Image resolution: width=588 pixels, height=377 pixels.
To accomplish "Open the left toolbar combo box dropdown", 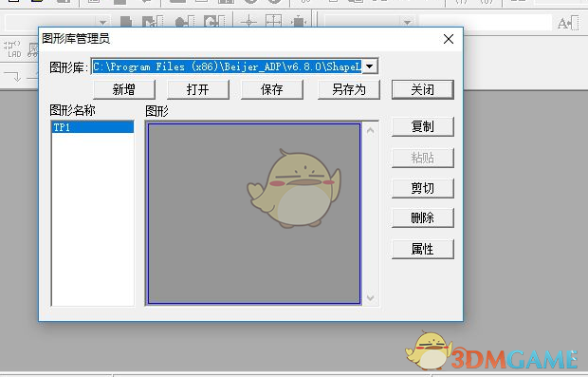I will pos(102,23).
